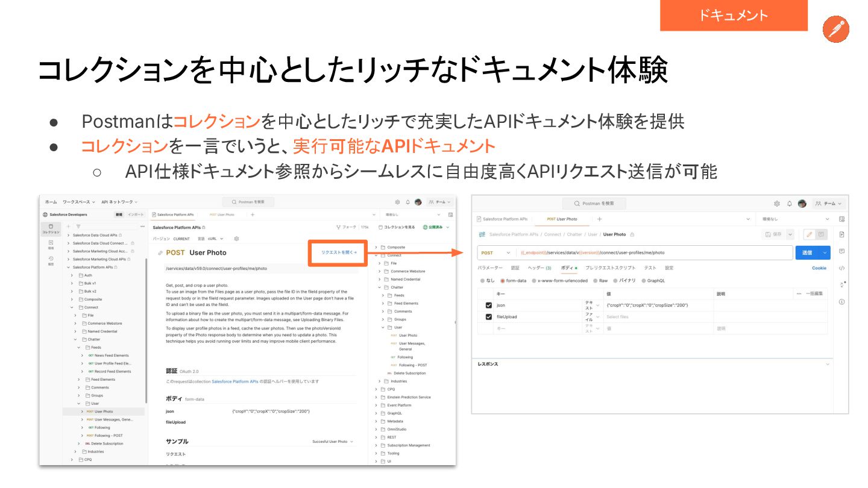Screen dimensions: 868x488
Task: Select the form-data radio button
Action: point(503,281)
